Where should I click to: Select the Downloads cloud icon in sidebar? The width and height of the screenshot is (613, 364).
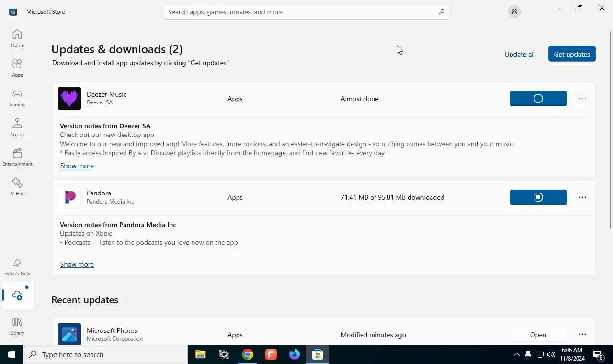[17, 296]
